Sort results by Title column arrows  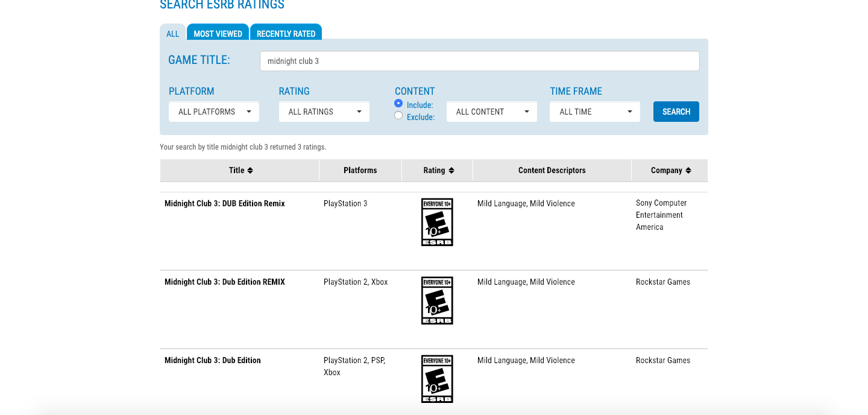pos(250,171)
